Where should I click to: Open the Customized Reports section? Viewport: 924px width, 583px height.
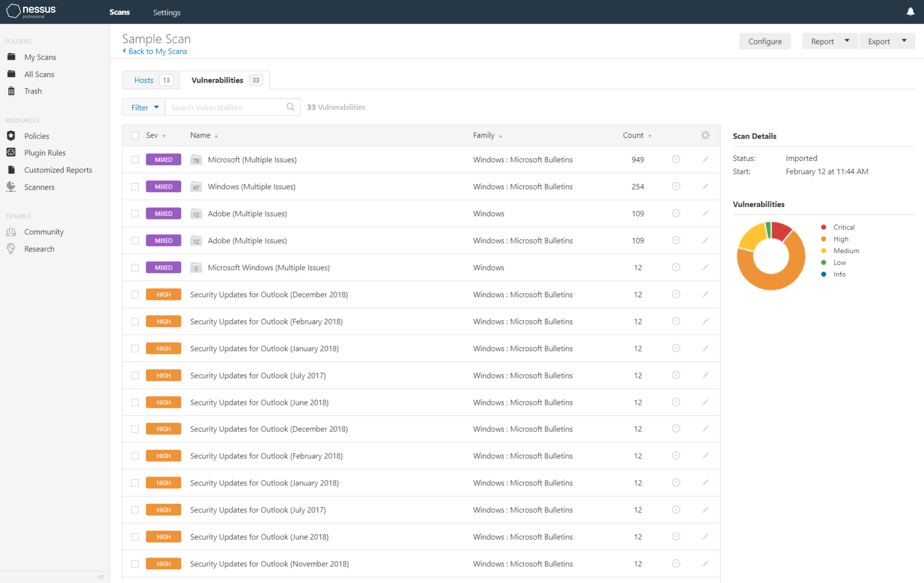pyautogui.click(x=58, y=169)
